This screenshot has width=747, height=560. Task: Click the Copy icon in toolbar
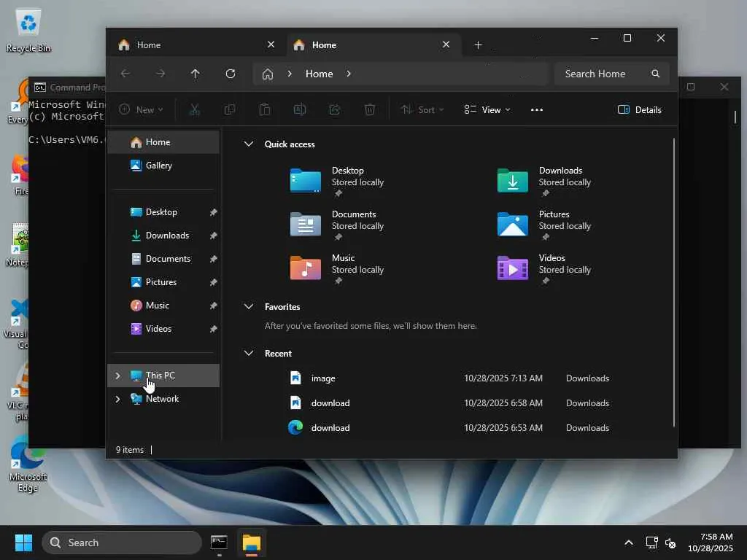coord(230,110)
